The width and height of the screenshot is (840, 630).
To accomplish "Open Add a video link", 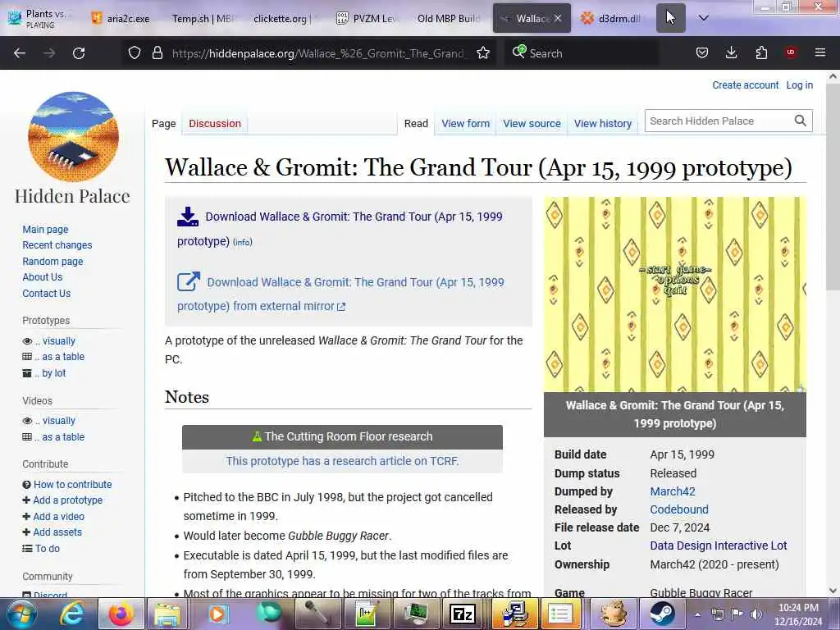I will [x=58, y=517].
